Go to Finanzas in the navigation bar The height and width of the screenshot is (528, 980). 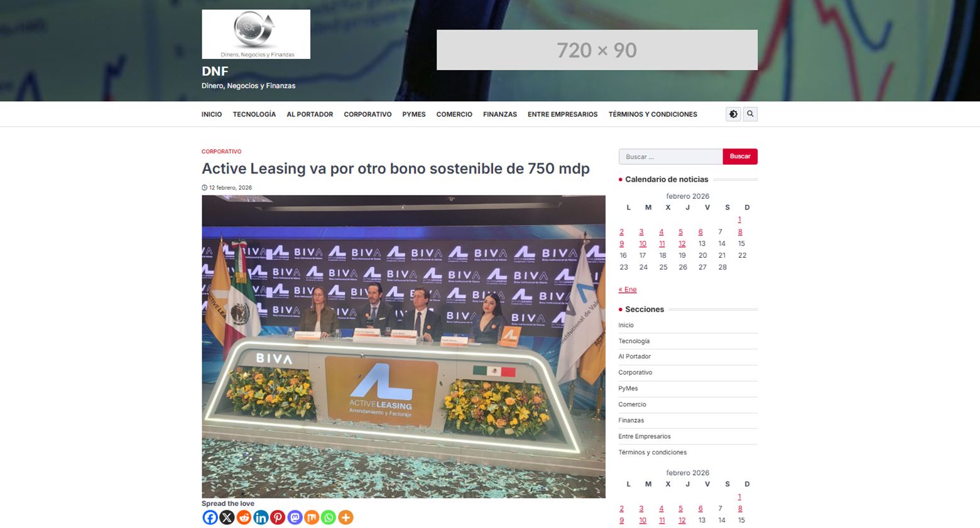tap(499, 114)
